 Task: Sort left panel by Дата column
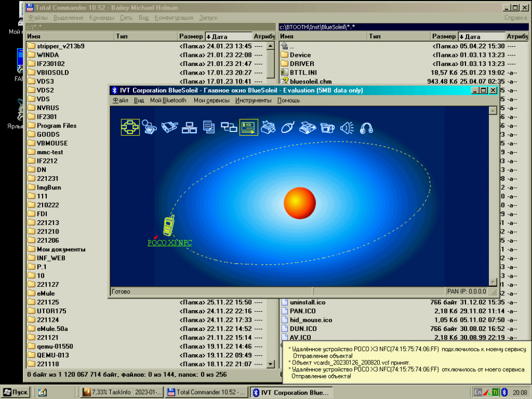[228, 36]
